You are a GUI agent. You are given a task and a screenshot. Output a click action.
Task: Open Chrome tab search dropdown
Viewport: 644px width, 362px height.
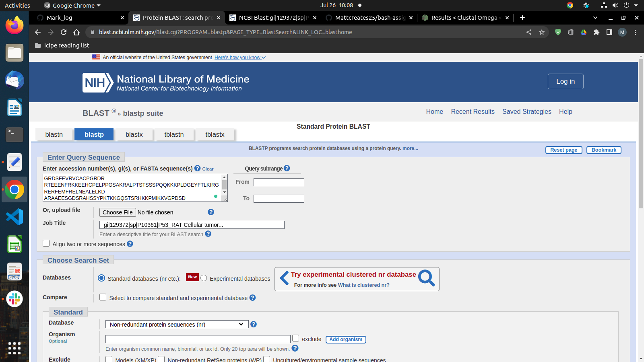[x=595, y=18]
